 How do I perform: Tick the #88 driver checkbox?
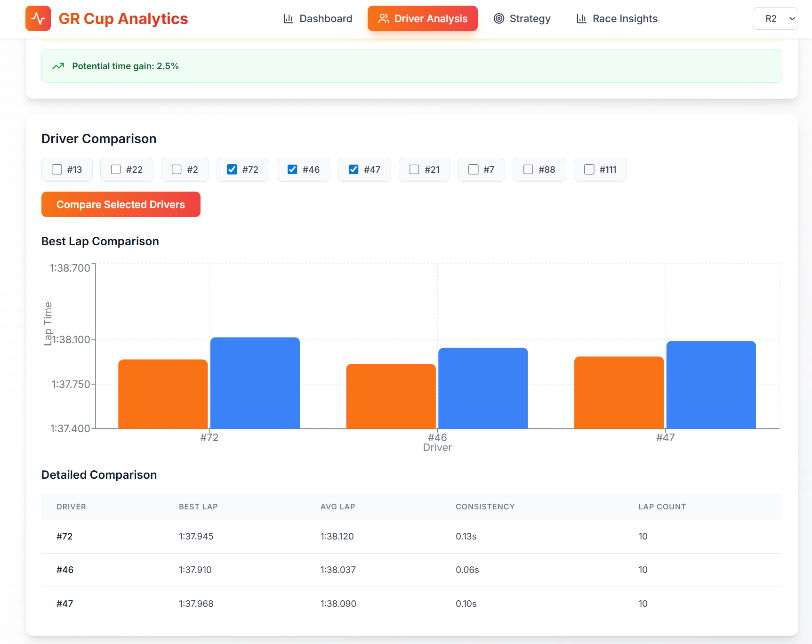pyautogui.click(x=528, y=169)
